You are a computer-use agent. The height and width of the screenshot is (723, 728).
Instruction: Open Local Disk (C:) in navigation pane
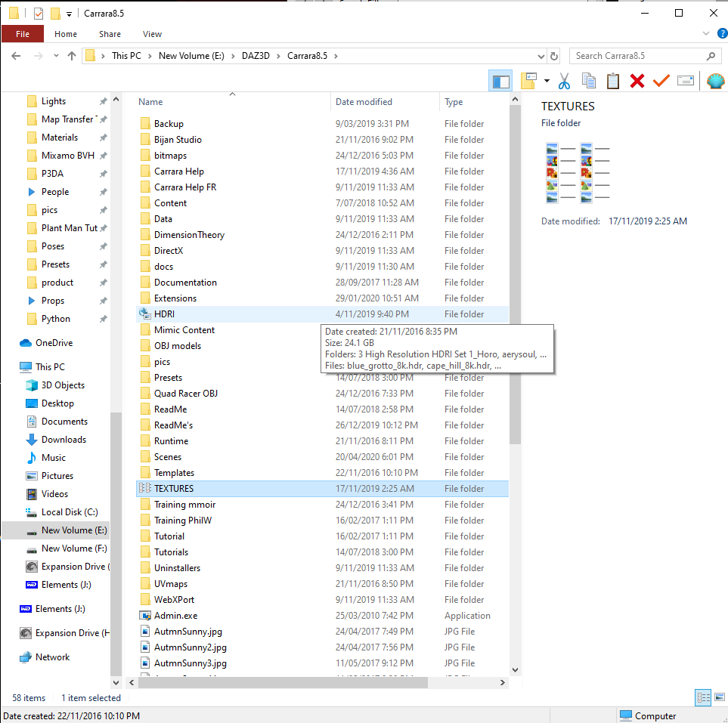70,512
